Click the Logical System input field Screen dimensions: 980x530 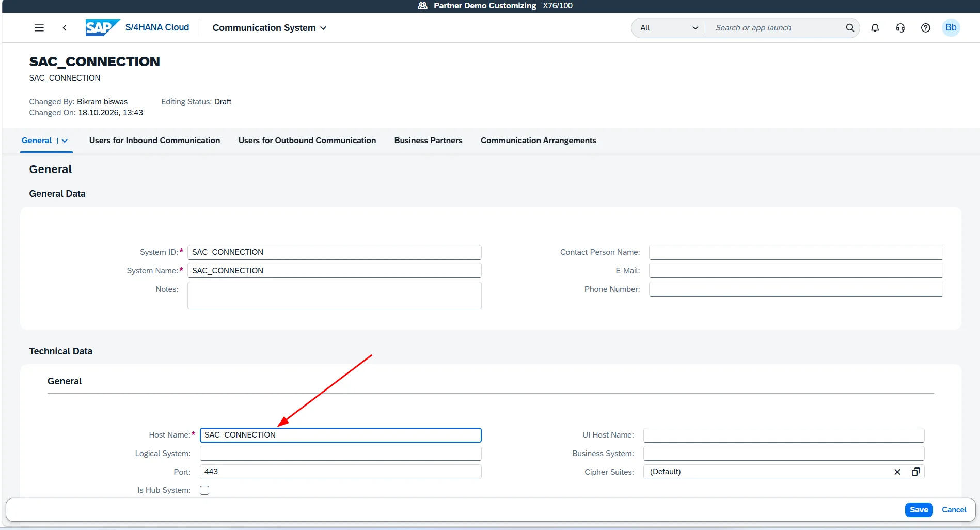coord(341,454)
